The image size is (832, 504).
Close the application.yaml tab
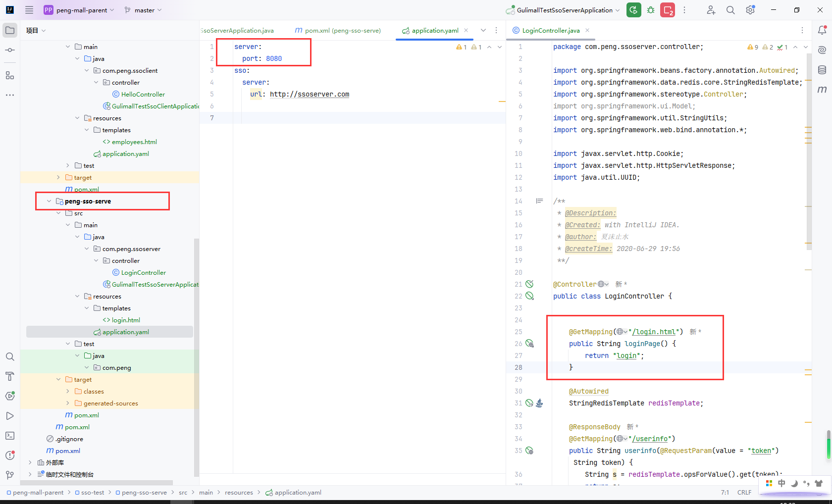466,30
